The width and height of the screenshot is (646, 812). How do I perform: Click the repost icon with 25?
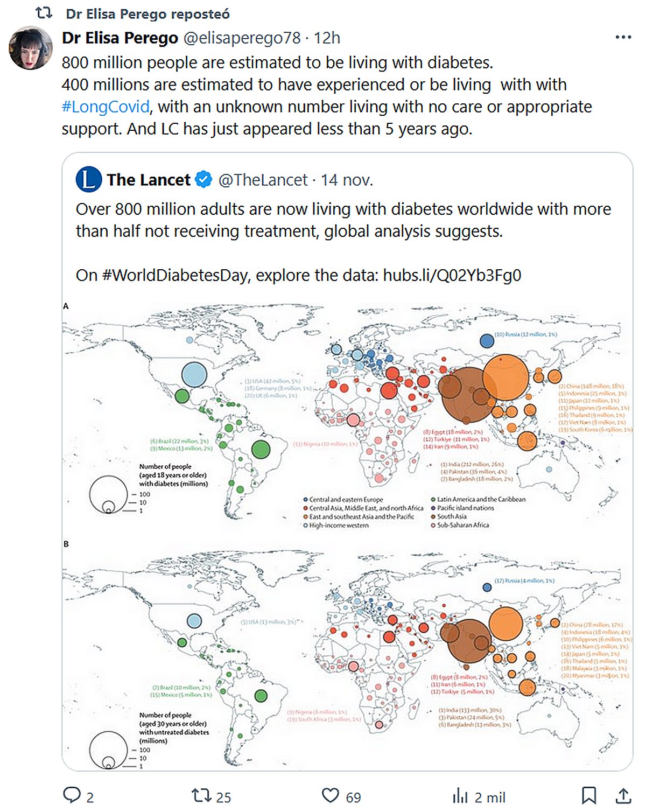202,796
